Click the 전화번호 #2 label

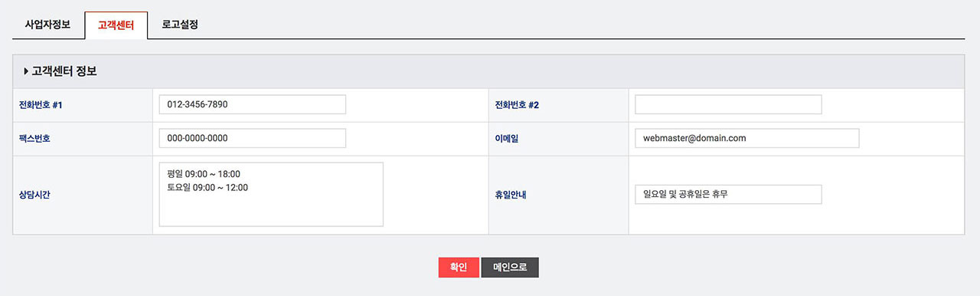[x=518, y=105]
